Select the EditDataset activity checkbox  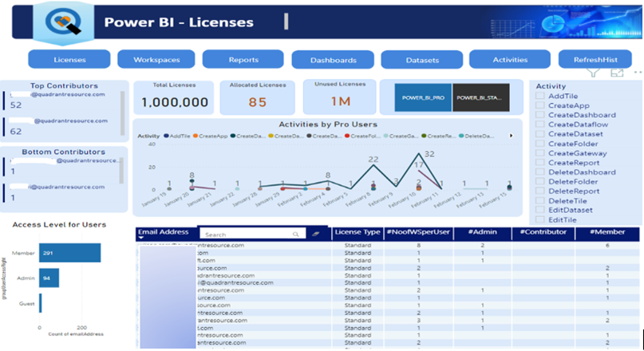[540, 211]
